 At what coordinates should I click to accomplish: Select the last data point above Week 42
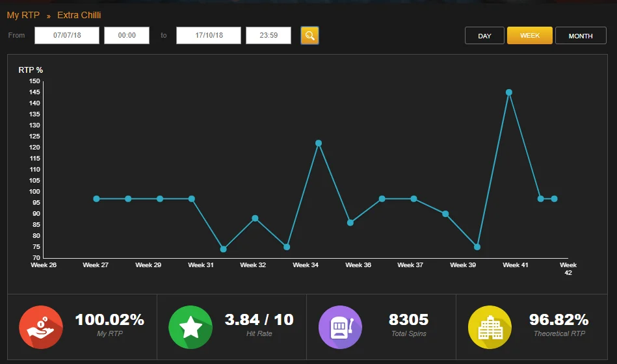coord(555,199)
